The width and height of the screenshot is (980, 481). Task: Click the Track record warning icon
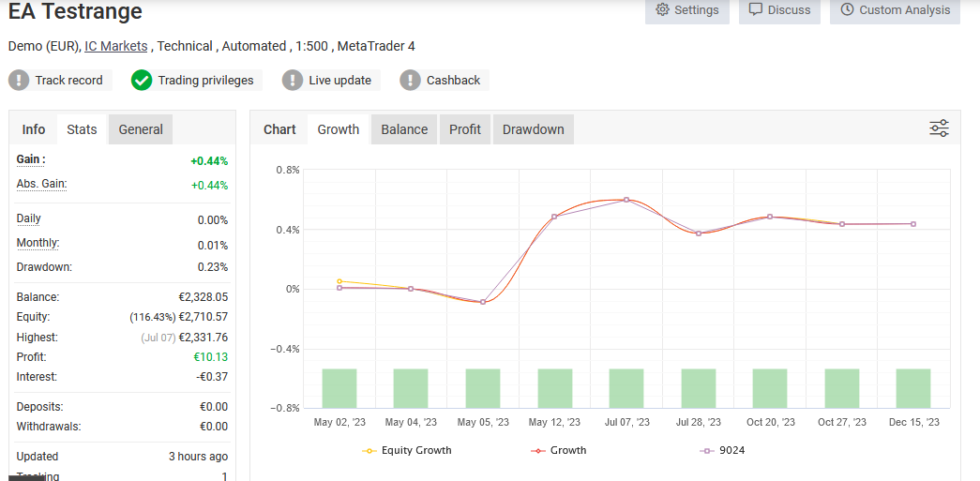point(19,81)
